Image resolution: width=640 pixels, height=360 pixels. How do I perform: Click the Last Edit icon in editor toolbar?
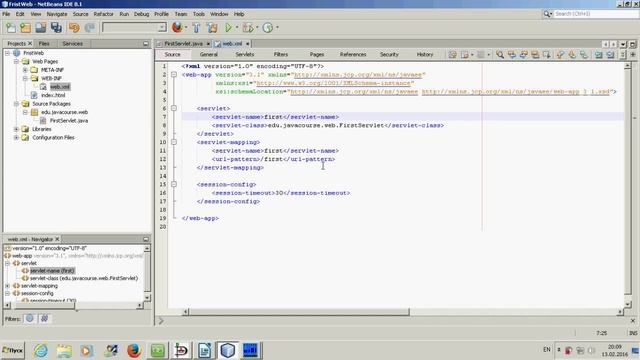click(453, 54)
